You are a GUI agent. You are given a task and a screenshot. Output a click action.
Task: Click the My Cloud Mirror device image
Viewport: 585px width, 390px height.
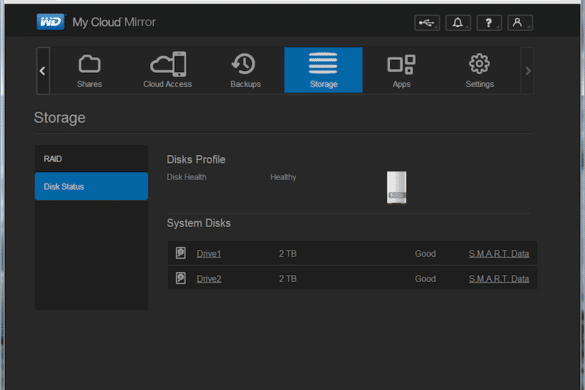pyautogui.click(x=396, y=187)
